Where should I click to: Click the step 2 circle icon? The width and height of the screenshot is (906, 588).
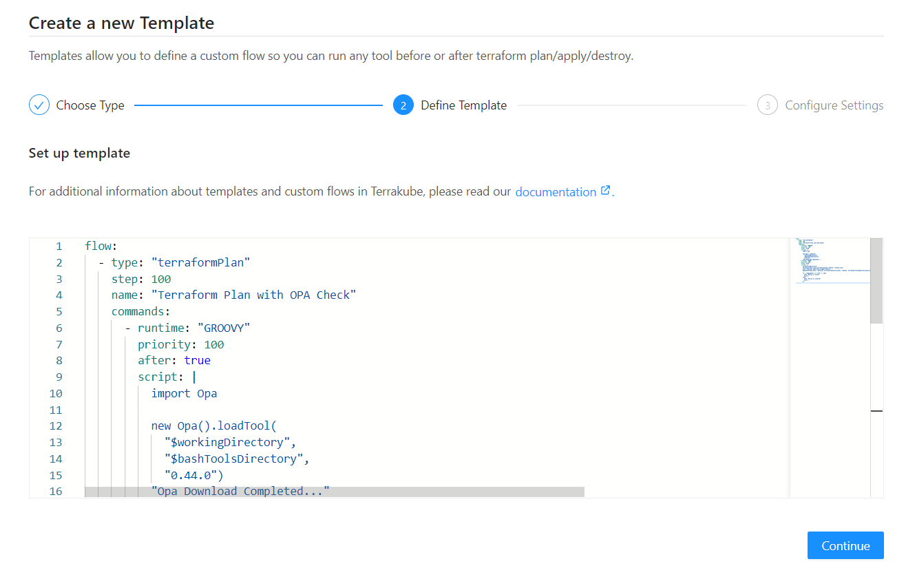coord(403,105)
